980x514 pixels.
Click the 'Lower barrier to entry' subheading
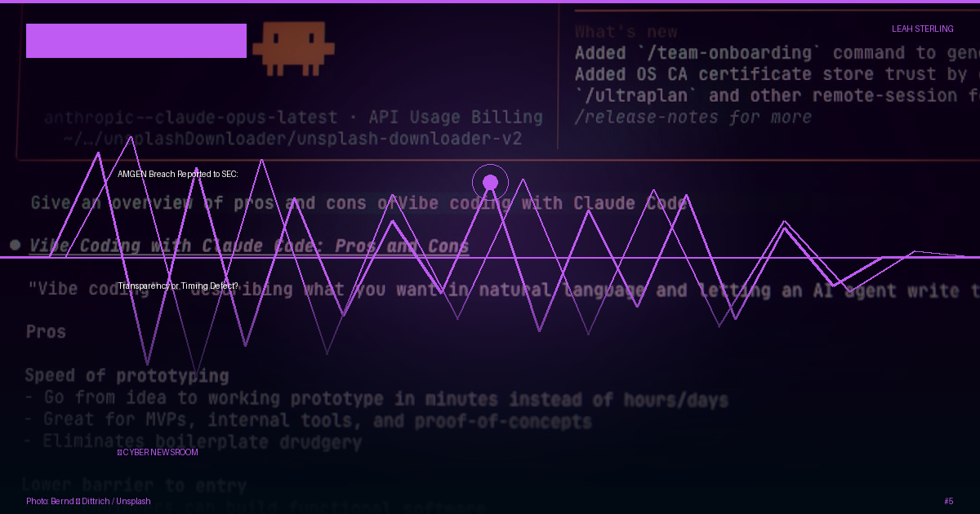point(134,486)
